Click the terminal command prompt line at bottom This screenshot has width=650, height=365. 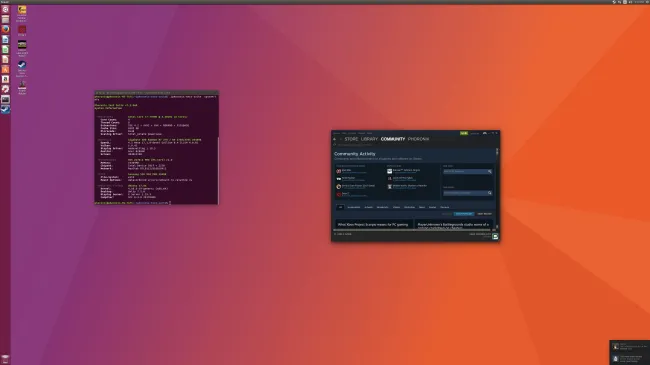click(x=133, y=203)
